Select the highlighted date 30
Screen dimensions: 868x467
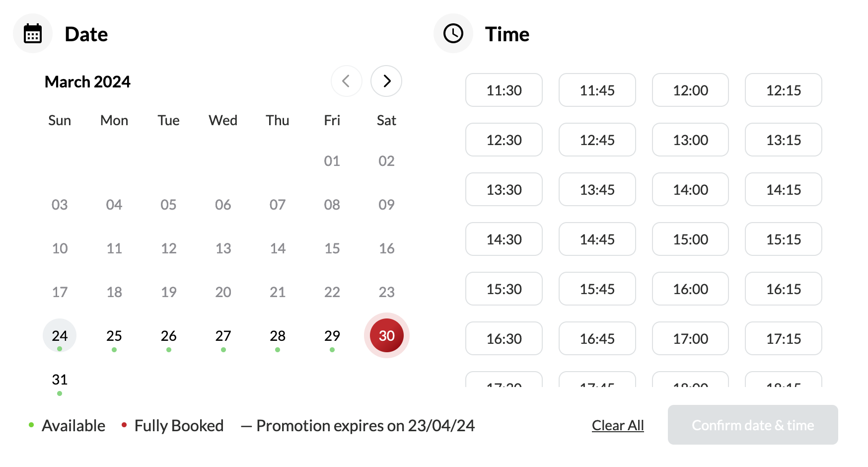pyautogui.click(x=386, y=336)
